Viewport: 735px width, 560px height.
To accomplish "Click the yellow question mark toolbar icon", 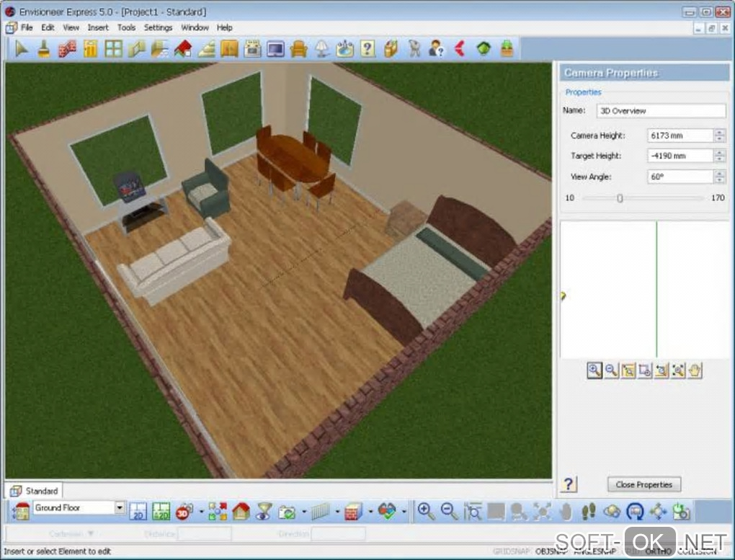I will [x=368, y=48].
